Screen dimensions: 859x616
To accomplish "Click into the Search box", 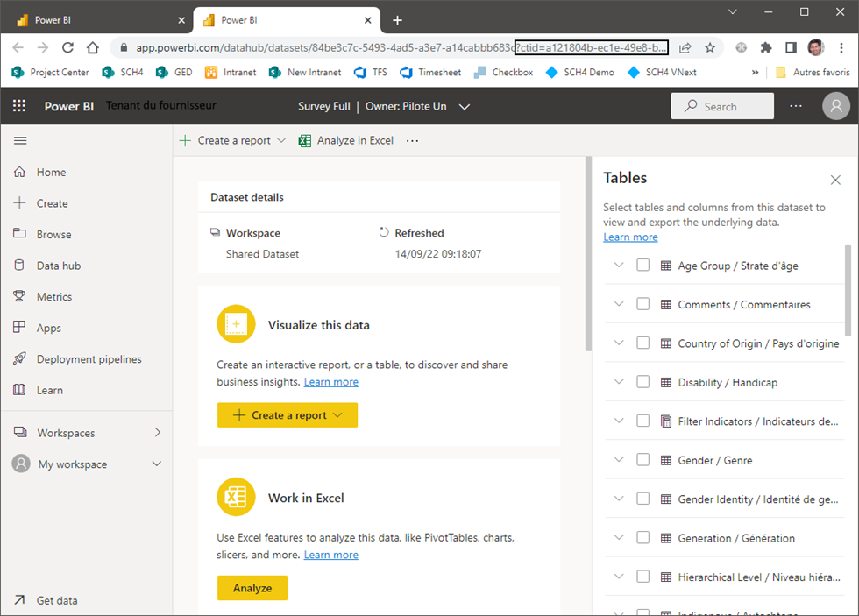I will coord(722,106).
